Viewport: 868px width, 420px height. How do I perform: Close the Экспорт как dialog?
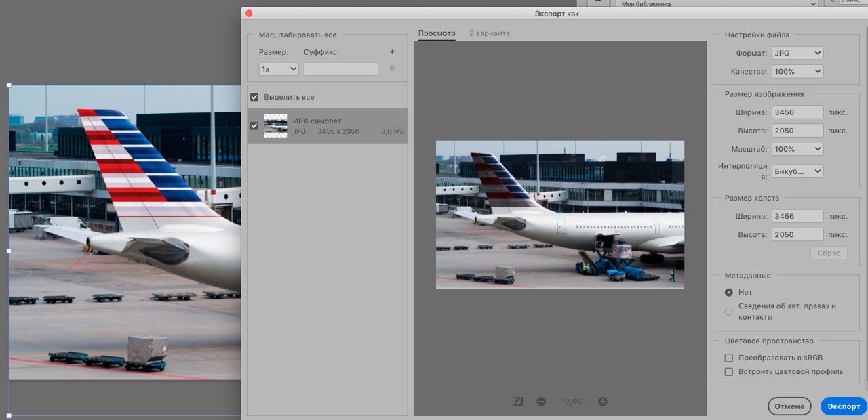[249, 13]
